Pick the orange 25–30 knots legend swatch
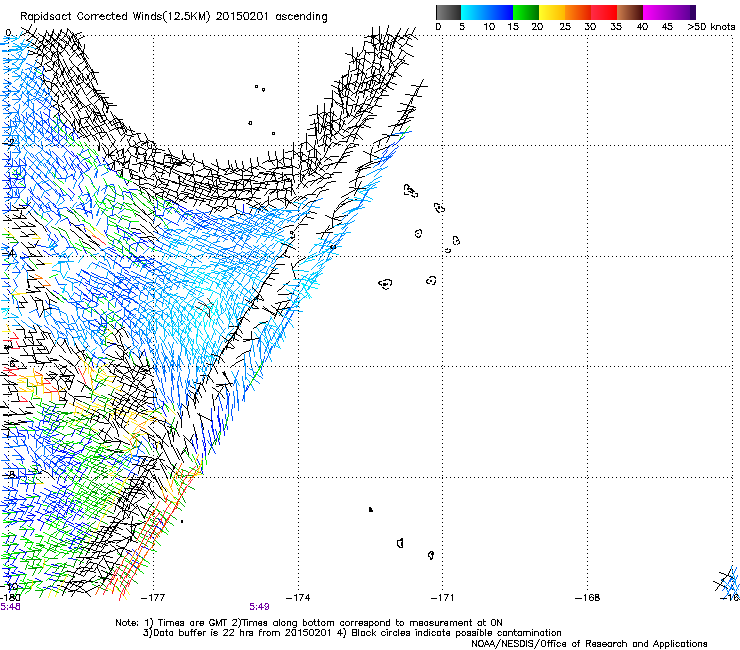 (578, 12)
